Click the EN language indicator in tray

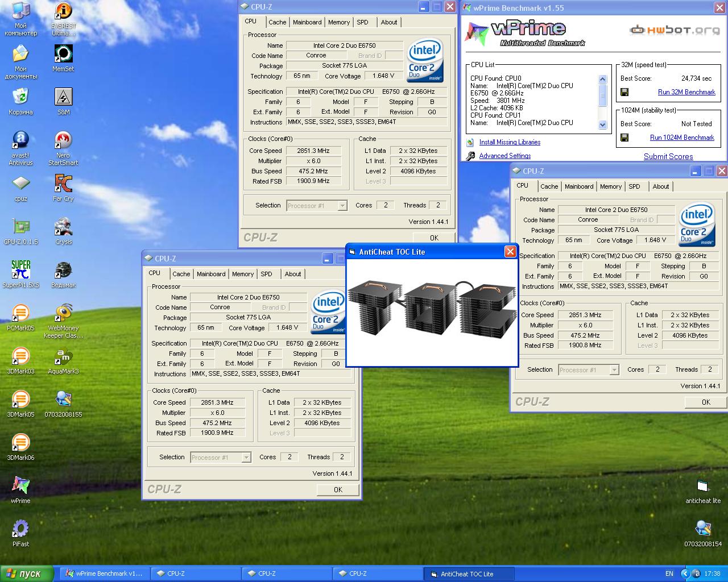[669, 573]
